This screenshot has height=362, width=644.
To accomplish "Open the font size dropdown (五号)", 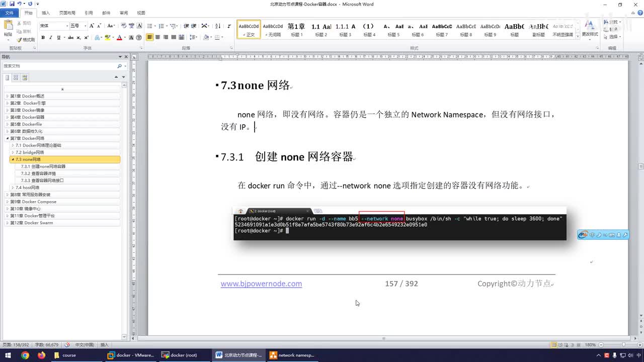I will 85,26.
